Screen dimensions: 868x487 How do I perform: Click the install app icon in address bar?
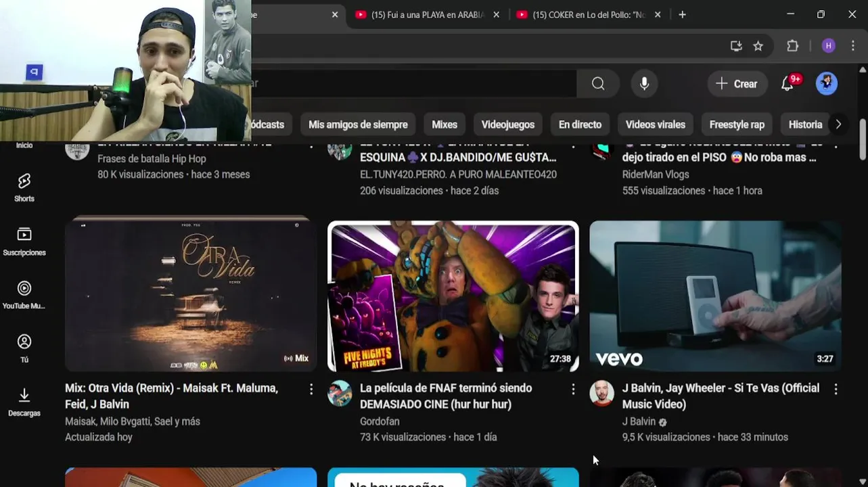736,46
